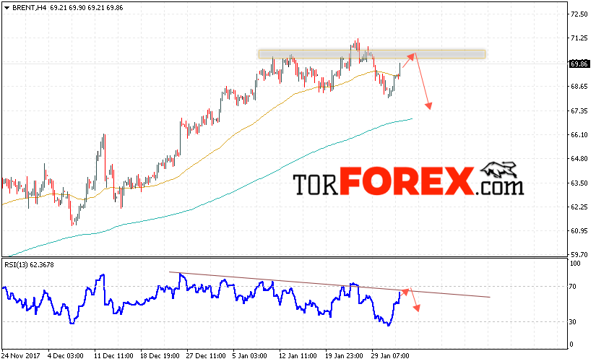This screenshot has width=596, height=364.
Task: Click the RSI 30 level label
Action: pyautogui.click(x=572, y=322)
